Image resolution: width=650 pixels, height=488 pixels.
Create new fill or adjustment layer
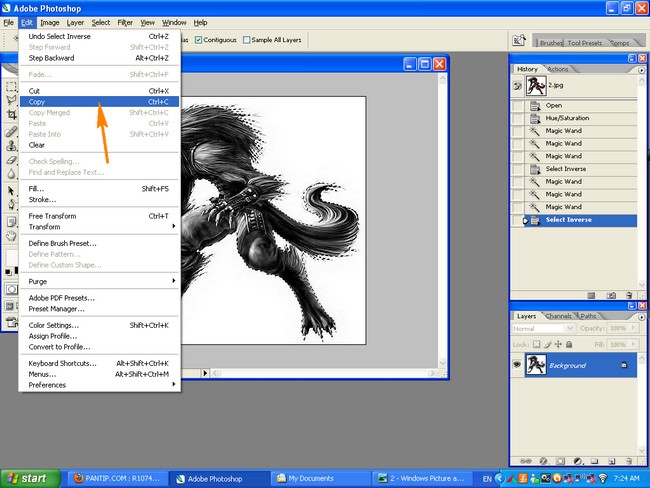click(578, 461)
